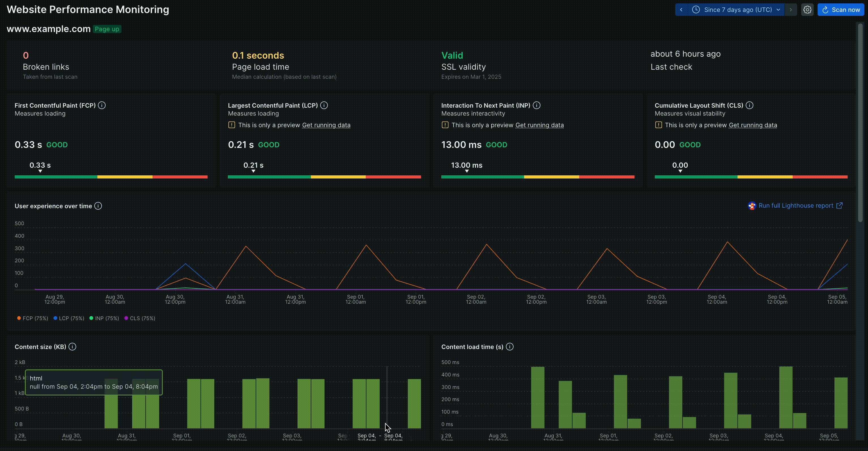This screenshot has width=868, height=451.
Task: Toggle CLS (75%) legend series
Action: tap(140, 318)
